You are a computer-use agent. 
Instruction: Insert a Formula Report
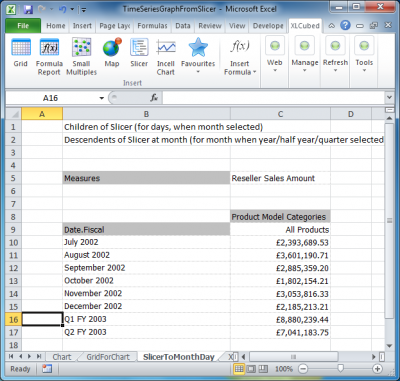[49, 57]
